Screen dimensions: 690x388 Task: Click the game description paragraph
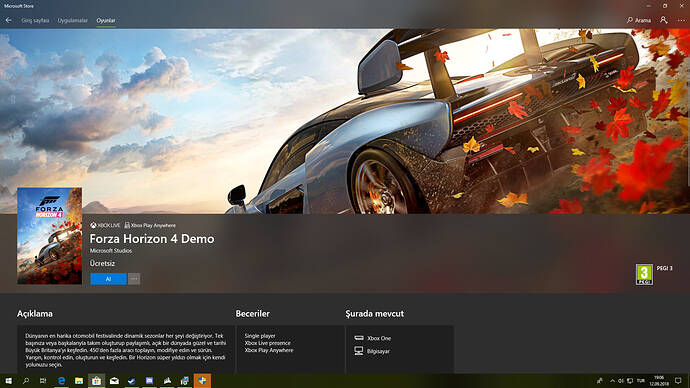tap(125, 350)
